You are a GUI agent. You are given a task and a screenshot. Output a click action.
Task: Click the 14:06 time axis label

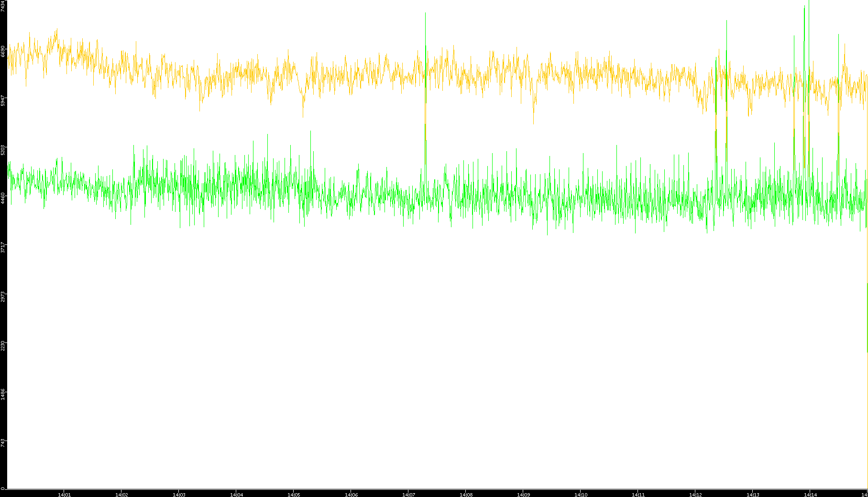(351, 495)
